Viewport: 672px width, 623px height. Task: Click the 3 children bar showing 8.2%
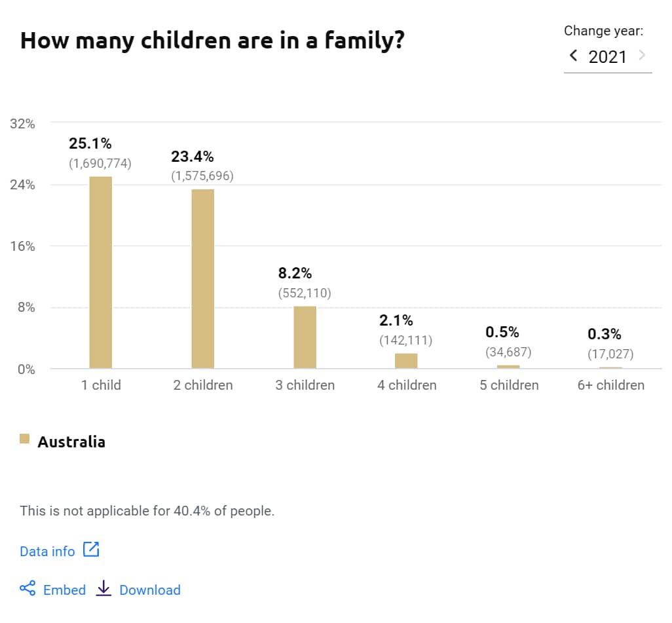point(305,337)
